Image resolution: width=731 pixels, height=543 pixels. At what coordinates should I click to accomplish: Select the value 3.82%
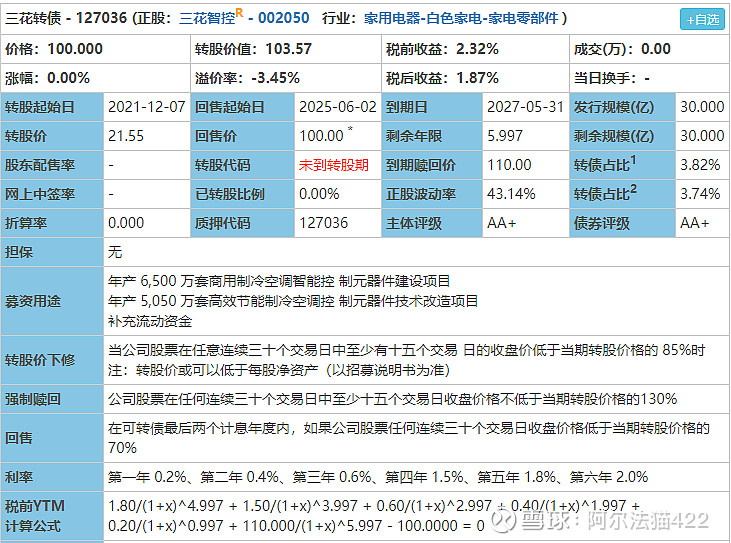click(700, 165)
